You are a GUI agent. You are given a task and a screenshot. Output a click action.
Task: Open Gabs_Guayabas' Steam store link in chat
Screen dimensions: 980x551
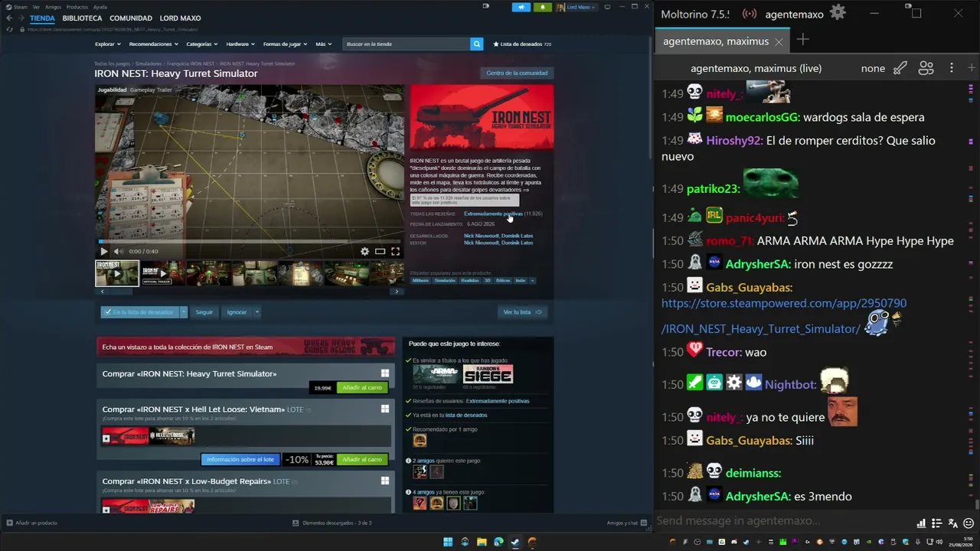pos(784,316)
